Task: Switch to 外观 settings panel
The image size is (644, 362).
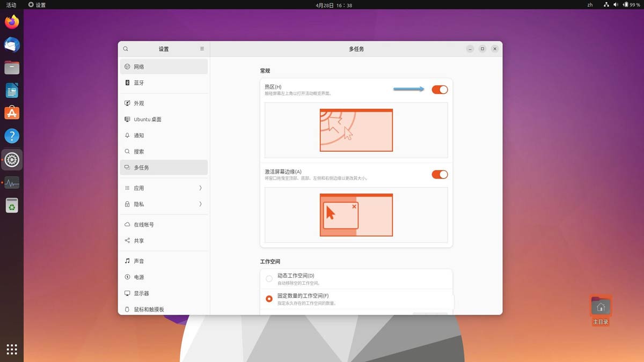Action: (x=164, y=104)
